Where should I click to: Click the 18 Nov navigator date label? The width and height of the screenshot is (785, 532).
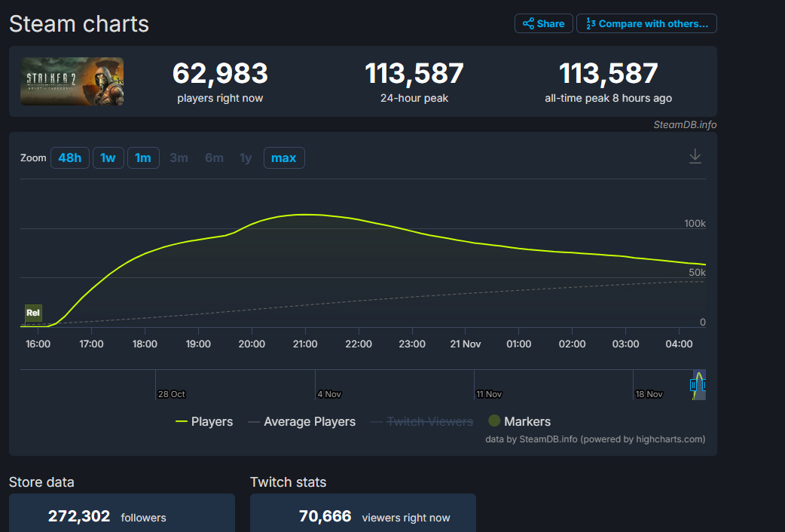point(649,394)
